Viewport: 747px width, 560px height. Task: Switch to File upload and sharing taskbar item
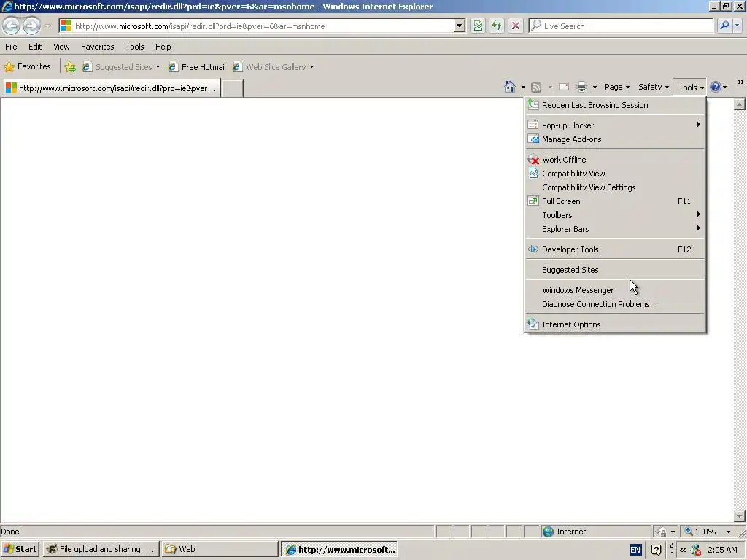click(100, 549)
